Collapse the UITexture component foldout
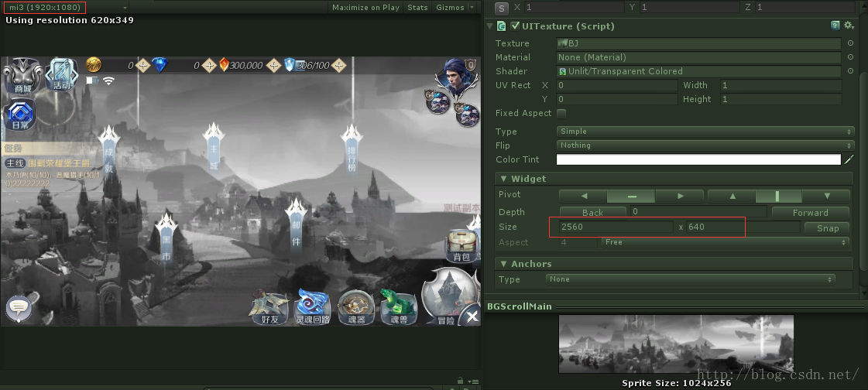868x390 pixels. (490, 26)
